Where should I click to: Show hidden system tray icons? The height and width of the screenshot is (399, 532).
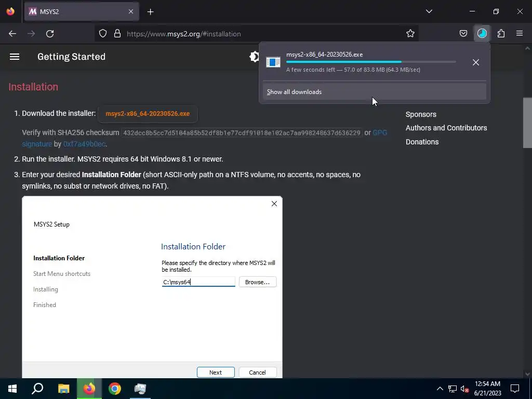[440, 389]
